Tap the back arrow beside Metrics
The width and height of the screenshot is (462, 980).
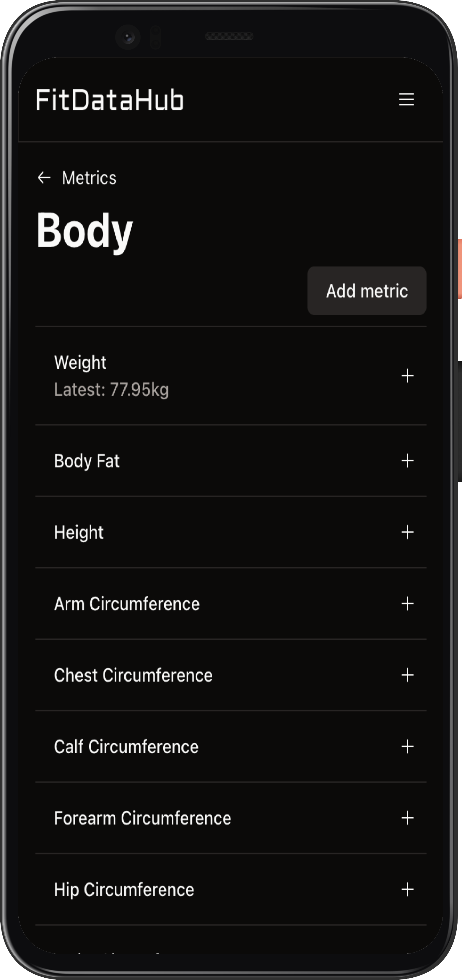pos(44,178)
